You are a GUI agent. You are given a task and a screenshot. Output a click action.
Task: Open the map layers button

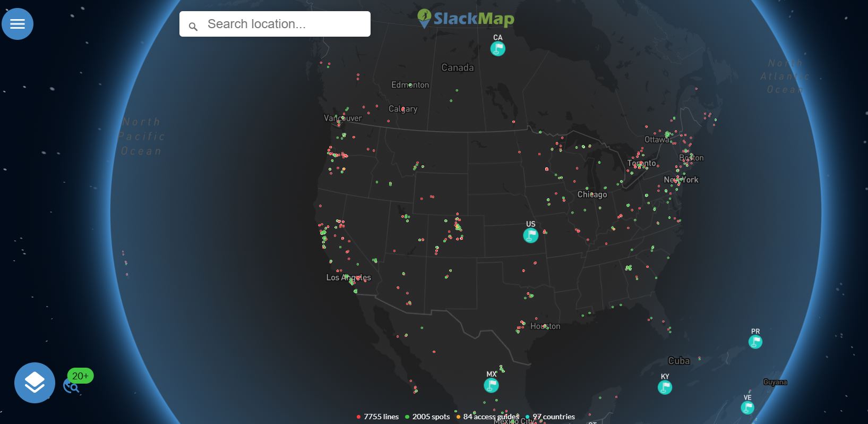(35, 383)
